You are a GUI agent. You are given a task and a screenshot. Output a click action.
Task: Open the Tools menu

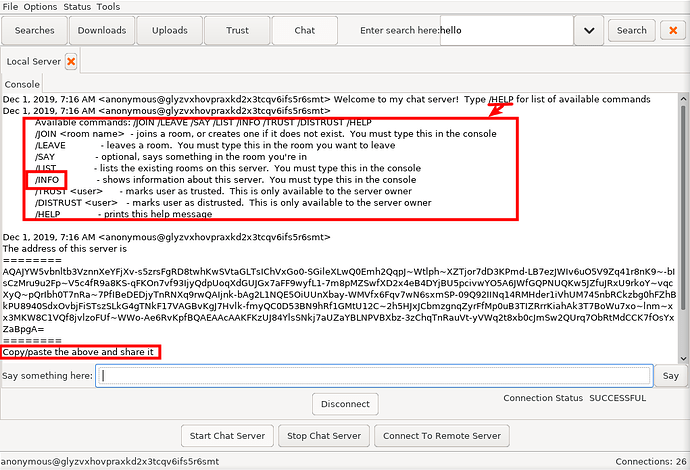point(108,7)
